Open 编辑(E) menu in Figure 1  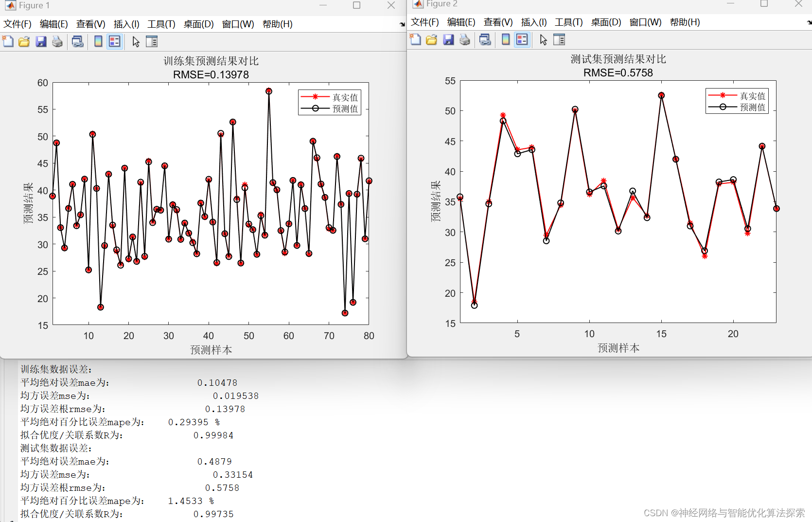pyautogui.click(x=53, y=24)
